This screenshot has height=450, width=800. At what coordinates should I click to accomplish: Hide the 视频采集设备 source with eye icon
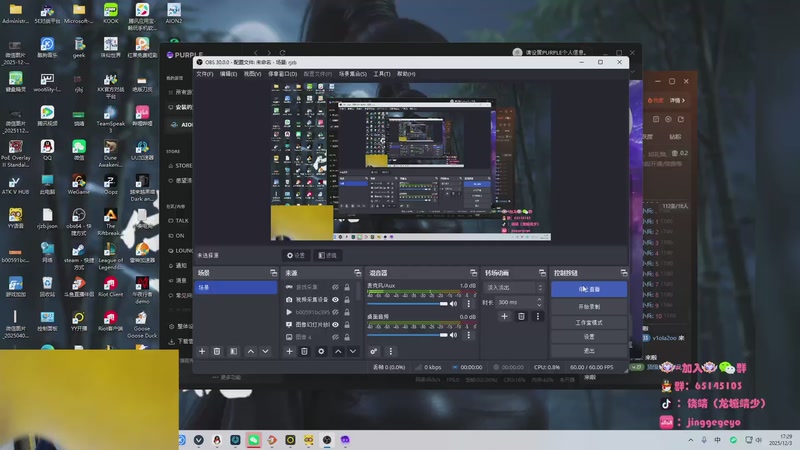point(335,299)
